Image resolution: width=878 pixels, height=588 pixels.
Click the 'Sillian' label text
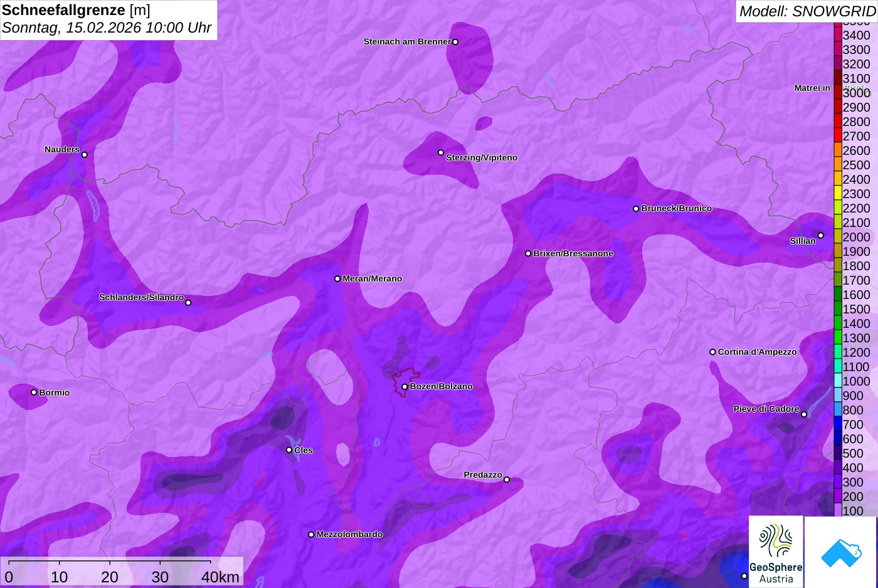[803, 241]
